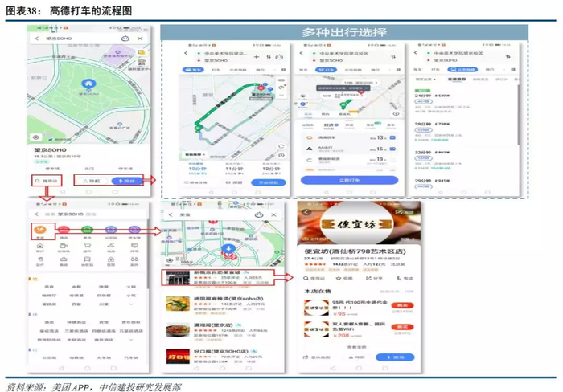Go back from the taxi hailing screen
The height and width of the screenshot is (392, 563).
302,53
